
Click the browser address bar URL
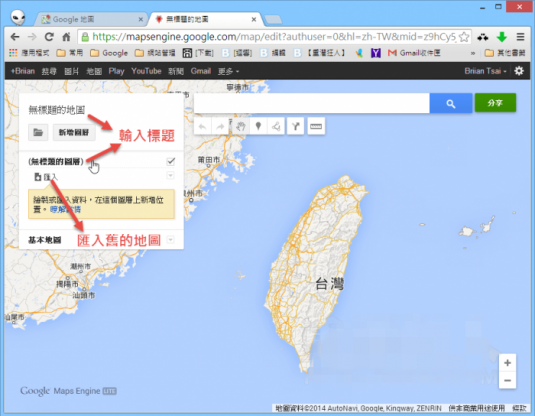click(x=274, y=37)
